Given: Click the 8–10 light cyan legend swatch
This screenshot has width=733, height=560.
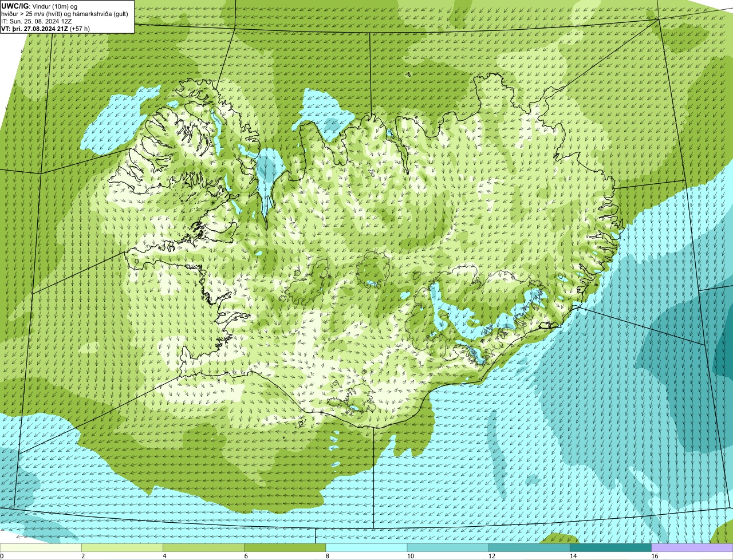Looking at the screenshot, I should [367, 548].
